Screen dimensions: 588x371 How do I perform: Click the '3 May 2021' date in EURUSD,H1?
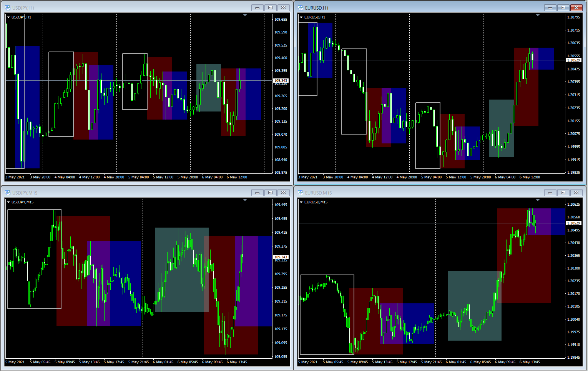(308, 177)
